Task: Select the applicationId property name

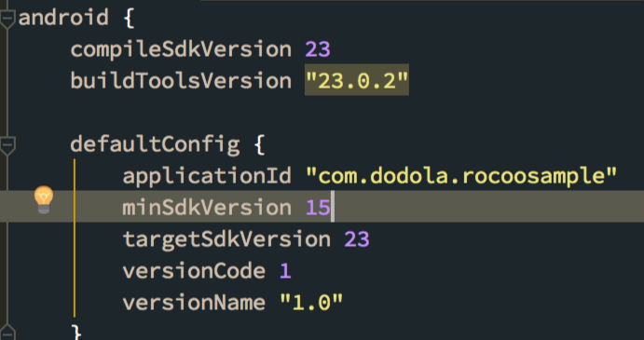Action: point(207,176)
